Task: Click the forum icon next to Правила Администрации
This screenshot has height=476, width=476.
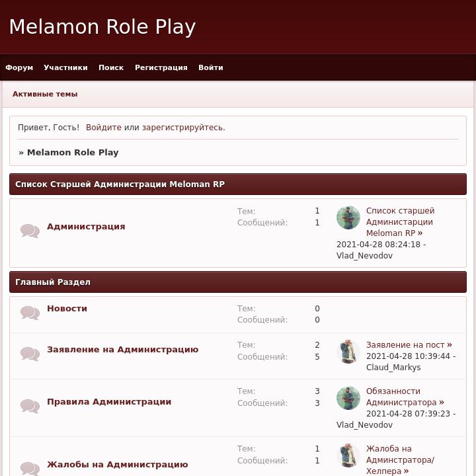Action: pyautogui.click(x=30, y=406)
